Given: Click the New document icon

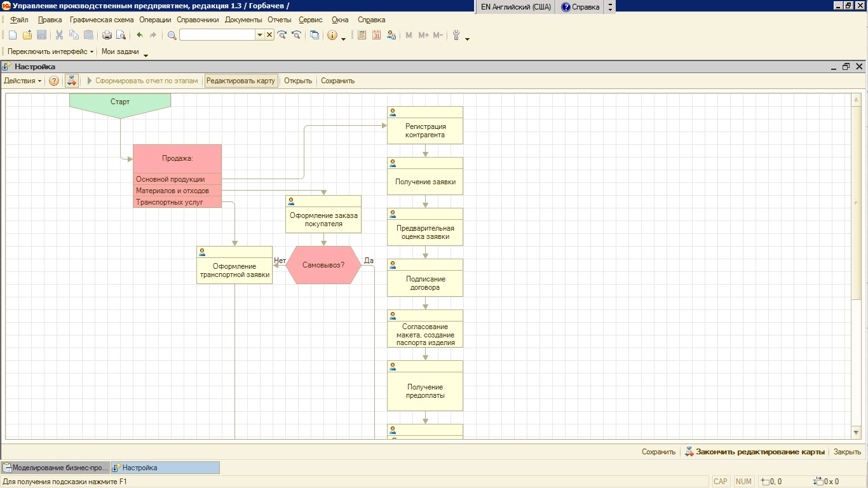Looking at the screenshot, I should click(13, 36).
